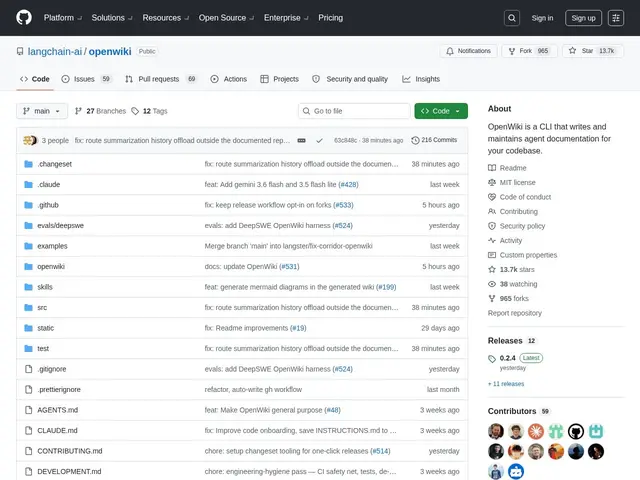Open pull request #428 link
Image resolution: width=640 pixels, height=480 pixels.
(348, 184)
